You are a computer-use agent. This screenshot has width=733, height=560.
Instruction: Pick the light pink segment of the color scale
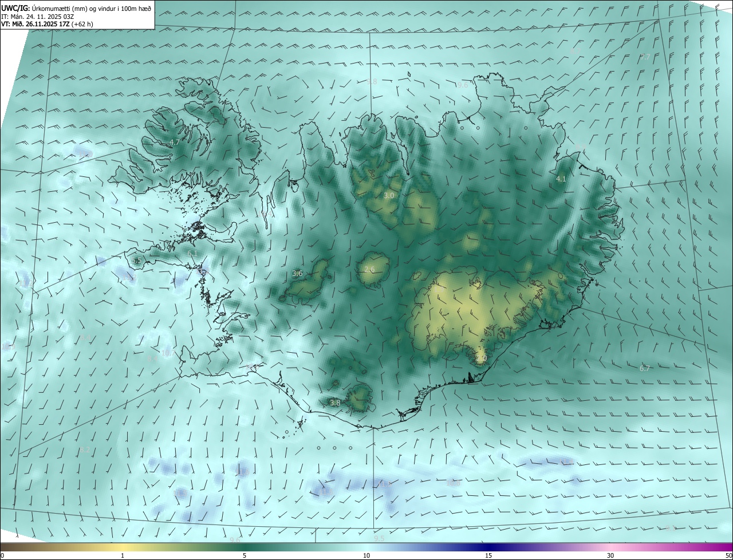point(610,547)
